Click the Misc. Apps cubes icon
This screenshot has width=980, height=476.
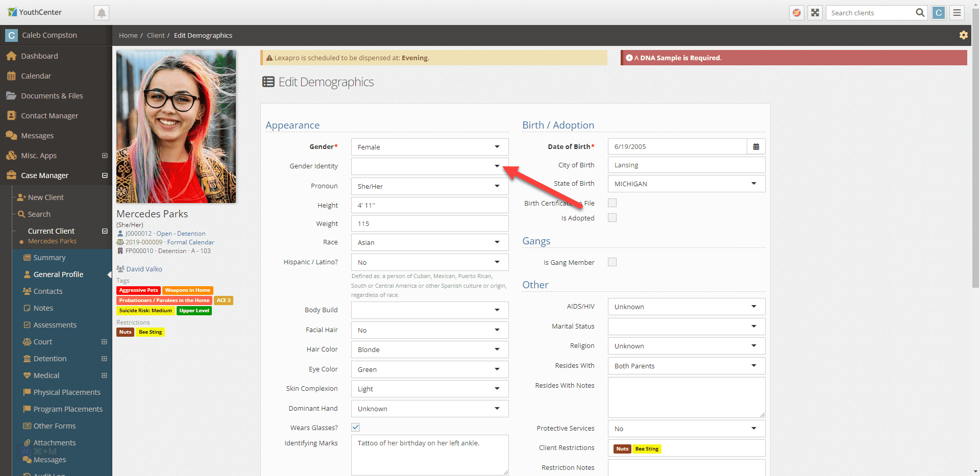click(x=11, y=156)
